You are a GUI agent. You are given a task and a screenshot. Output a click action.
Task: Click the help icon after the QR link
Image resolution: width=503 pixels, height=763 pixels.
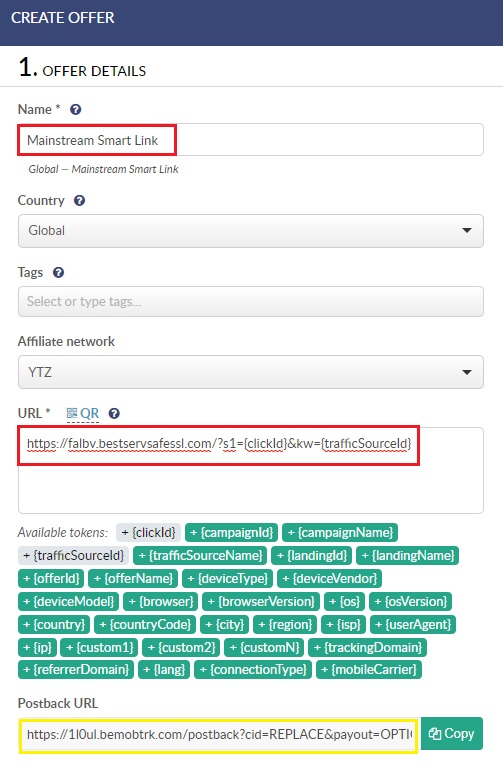pos(114,414)
